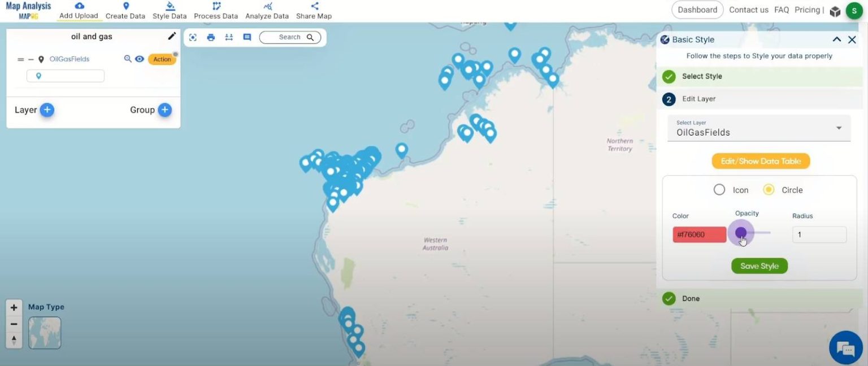The width and height of the screenshot is (868, 366).
Task: Click the map Search box
Action: point(290,37)
